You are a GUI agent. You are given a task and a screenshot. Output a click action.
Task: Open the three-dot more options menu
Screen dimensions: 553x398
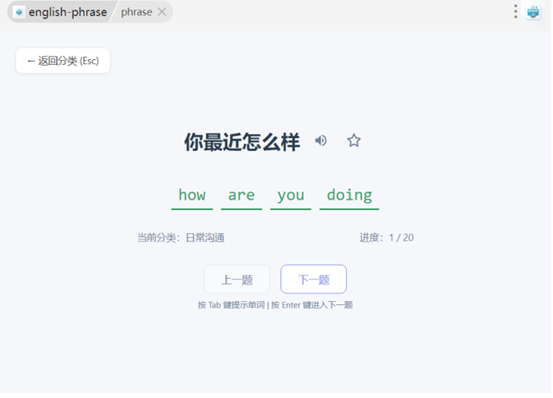515,12
